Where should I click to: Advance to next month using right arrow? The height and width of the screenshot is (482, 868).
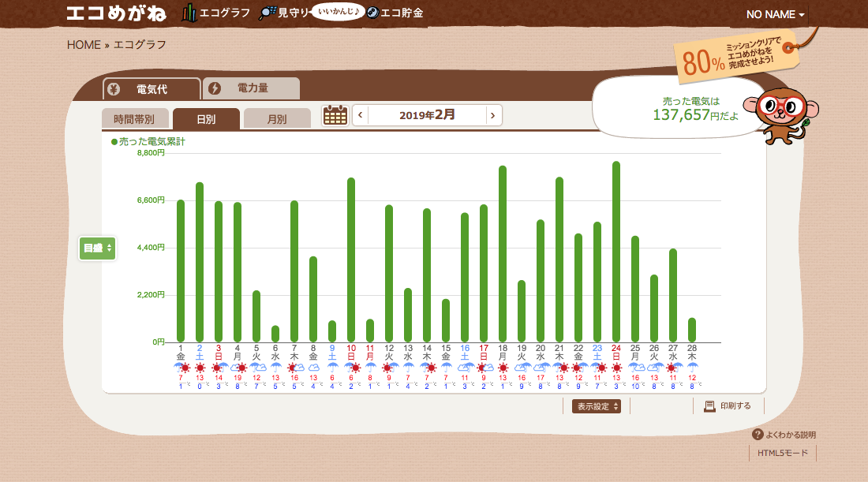[x=493, y=115]
